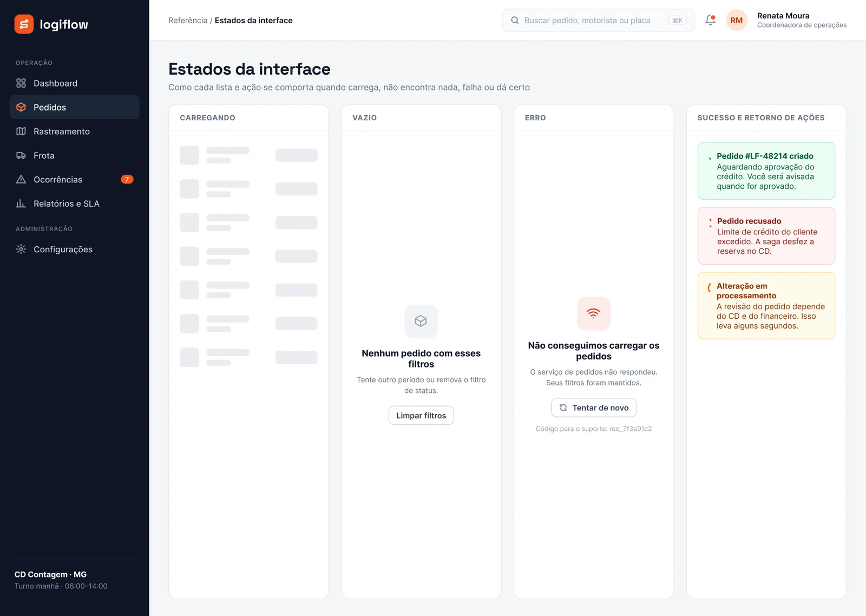Image resolution: width=866 pixels, height=616 pixels.
Task: Focus the Buscar pedido search field
Action: point(598,21)
